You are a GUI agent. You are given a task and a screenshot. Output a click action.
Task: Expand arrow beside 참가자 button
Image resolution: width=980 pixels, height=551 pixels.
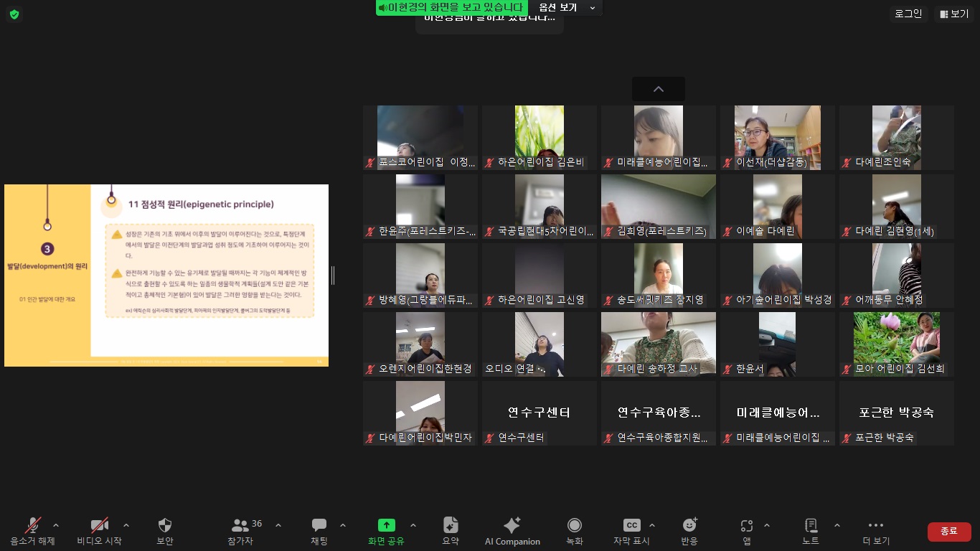coord(278,525)
